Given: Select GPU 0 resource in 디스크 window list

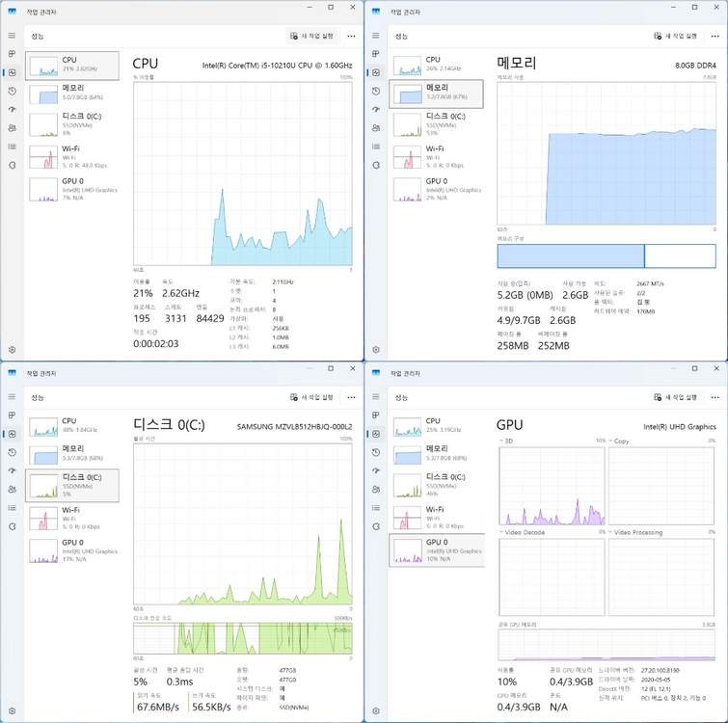Looking at the screenshot, I should [x=72, y=550].
